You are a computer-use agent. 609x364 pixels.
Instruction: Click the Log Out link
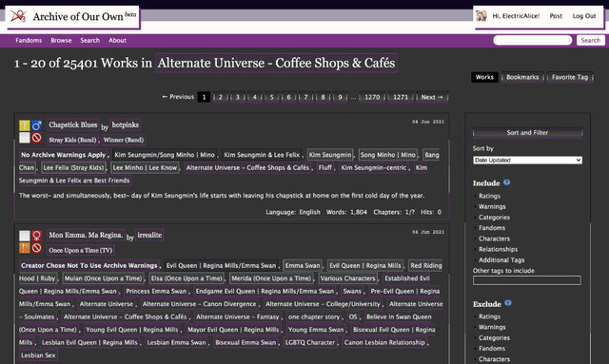(x=583, y=16)
